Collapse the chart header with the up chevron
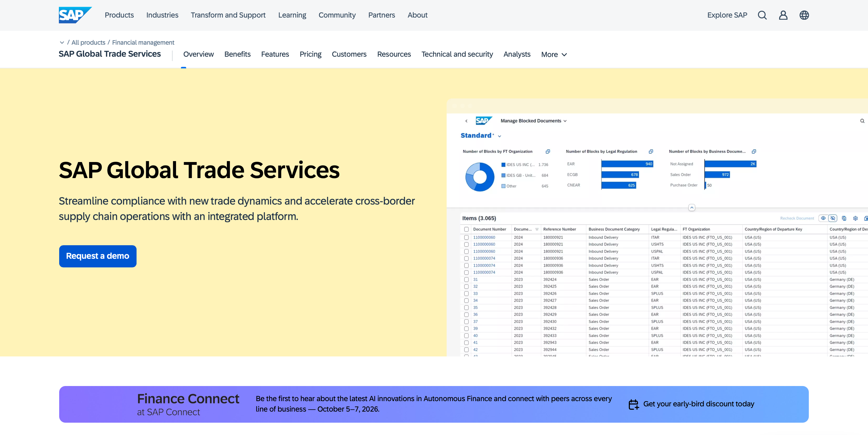This screenshot has width=868, height=435. (x=692, y=208)
